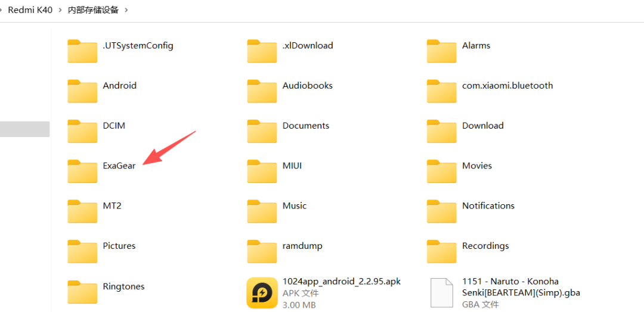Select the com.xiaomi.bluetooth folder icon

click(441, 91)
